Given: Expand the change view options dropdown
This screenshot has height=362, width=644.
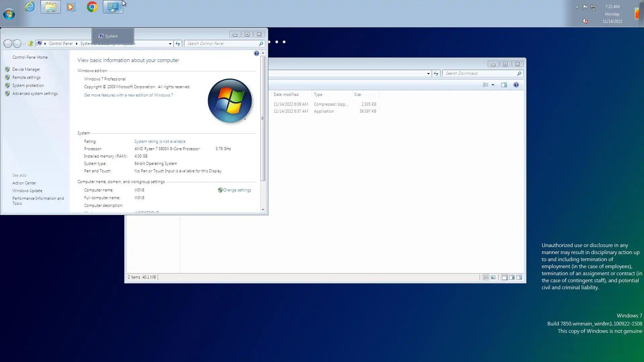Looking at the screenshot, I should click(x=493, y=85).
